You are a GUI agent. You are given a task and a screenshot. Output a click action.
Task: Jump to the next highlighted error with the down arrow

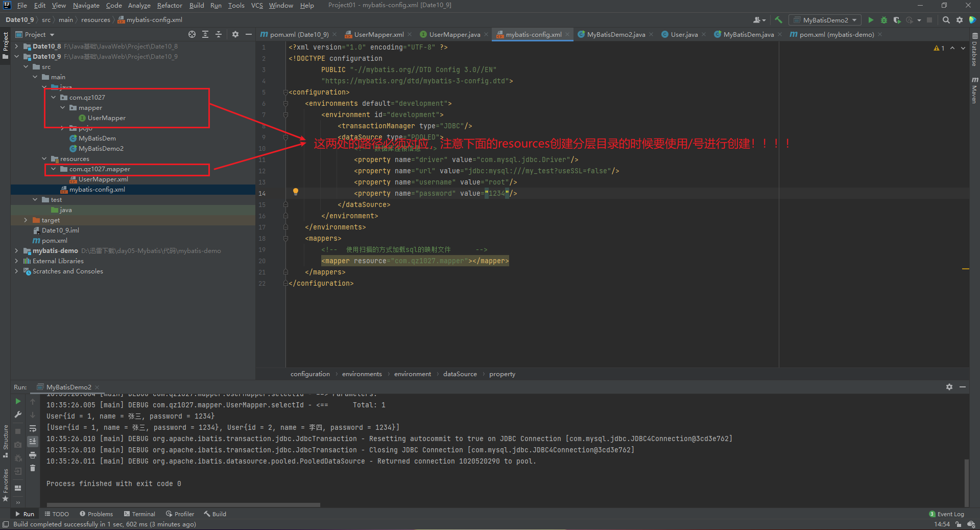click(963, 48)
